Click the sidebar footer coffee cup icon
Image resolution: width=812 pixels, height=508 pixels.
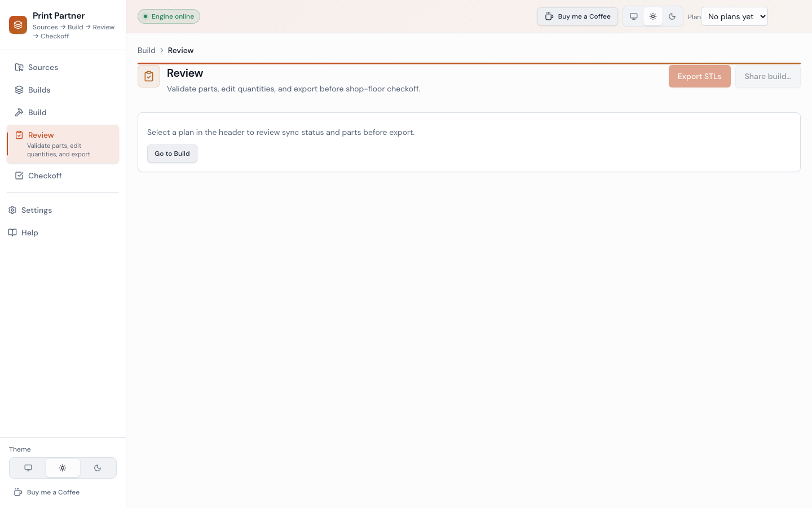(18, 492)
